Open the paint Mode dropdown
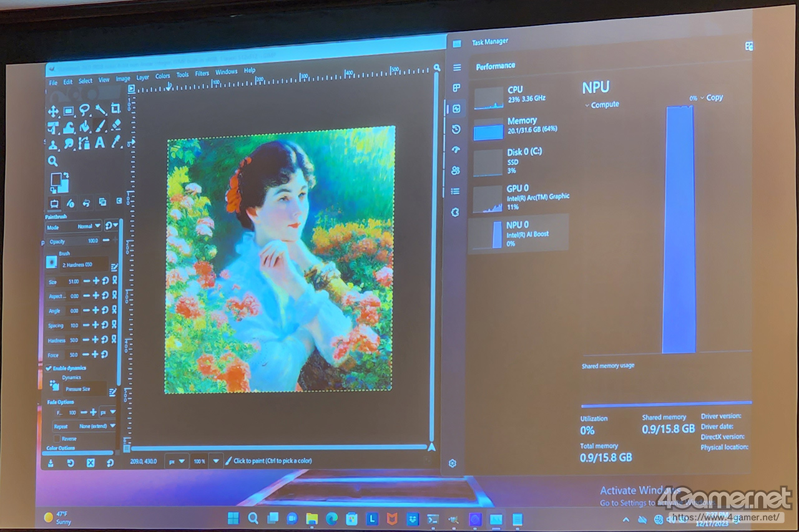The height and width of the screenshot is (532, 799). pyautogui.click(x=88, y=226)
